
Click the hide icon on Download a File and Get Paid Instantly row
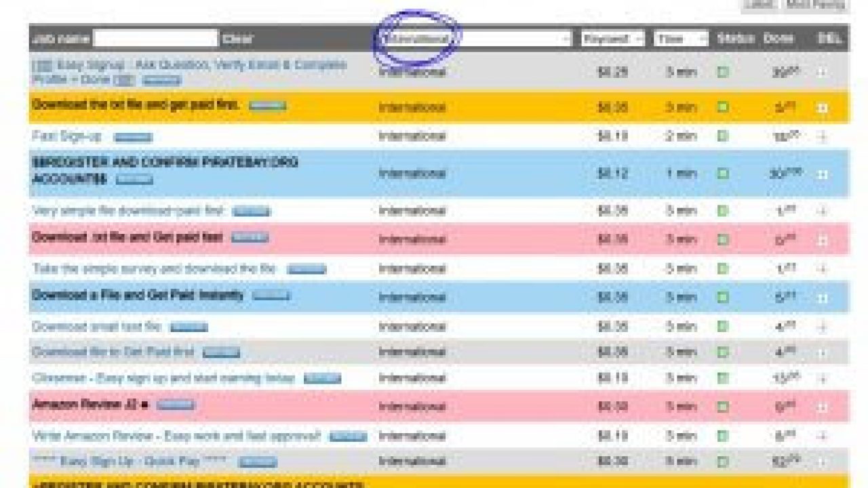[823, 298]
